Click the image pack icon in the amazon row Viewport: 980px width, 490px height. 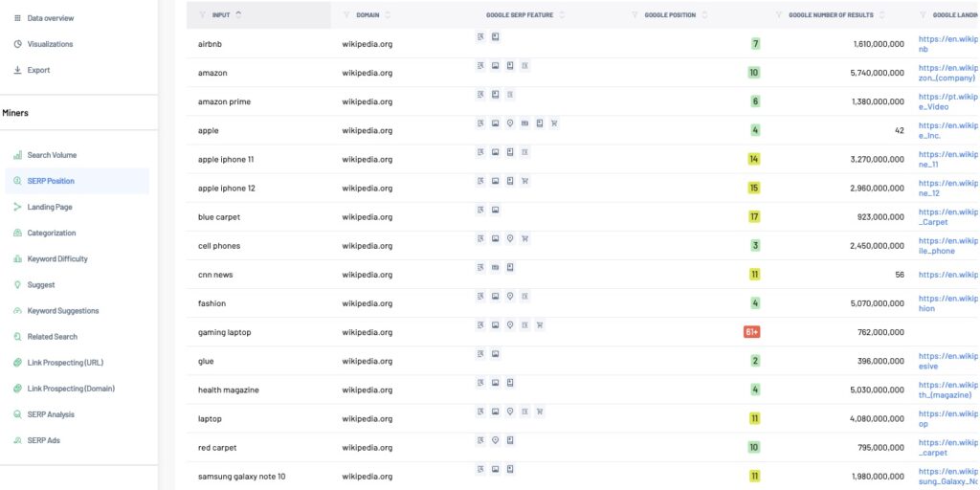(x=495, y=66)
